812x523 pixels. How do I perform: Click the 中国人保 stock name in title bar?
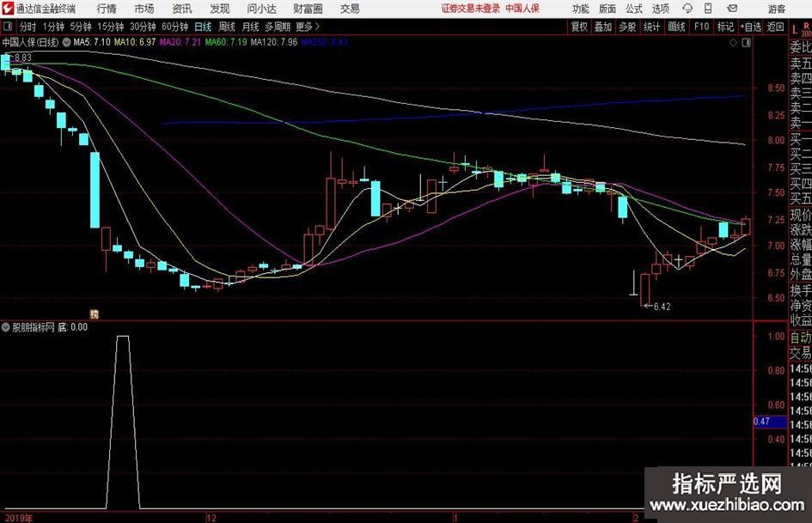pos(522,9)
